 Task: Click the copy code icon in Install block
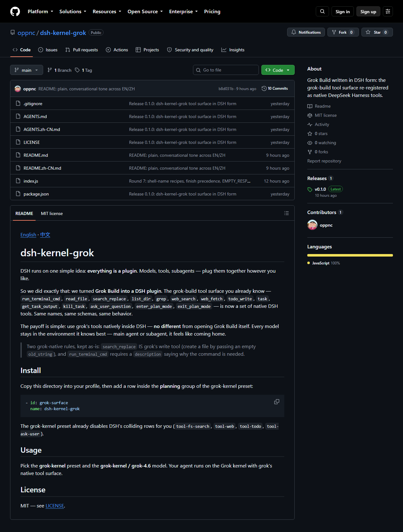pos(277,402)
